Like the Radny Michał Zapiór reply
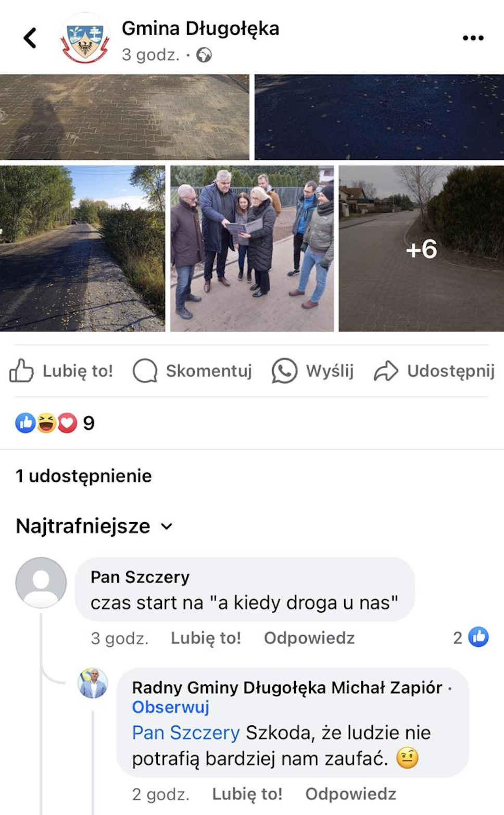 [x=247, y=794]
